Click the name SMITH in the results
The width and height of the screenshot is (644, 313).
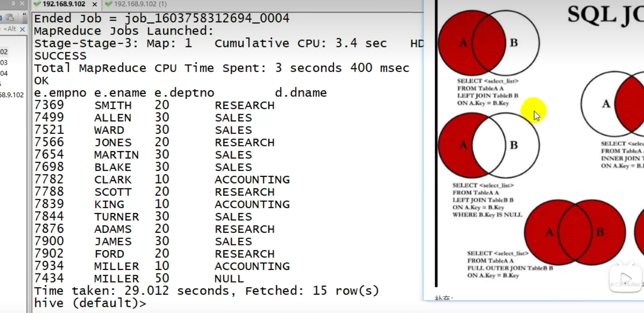[113, 105]
